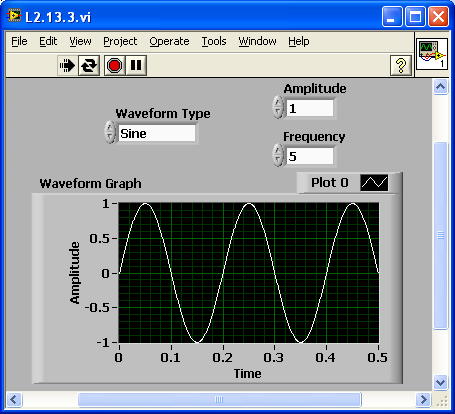Click the VI icon pane
Image resolution: width=455 pixels, height=414 pixels.
[432, 54]
